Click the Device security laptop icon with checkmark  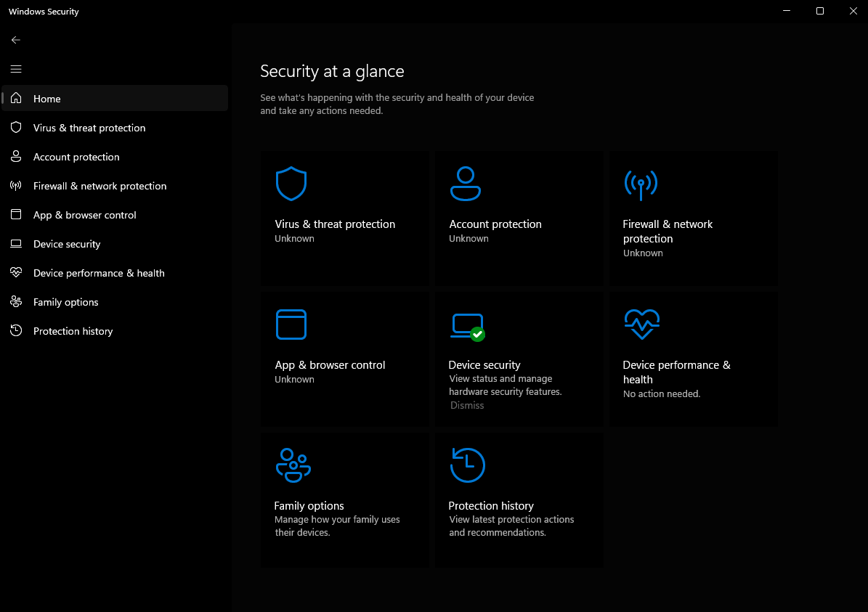coord(469,327)
